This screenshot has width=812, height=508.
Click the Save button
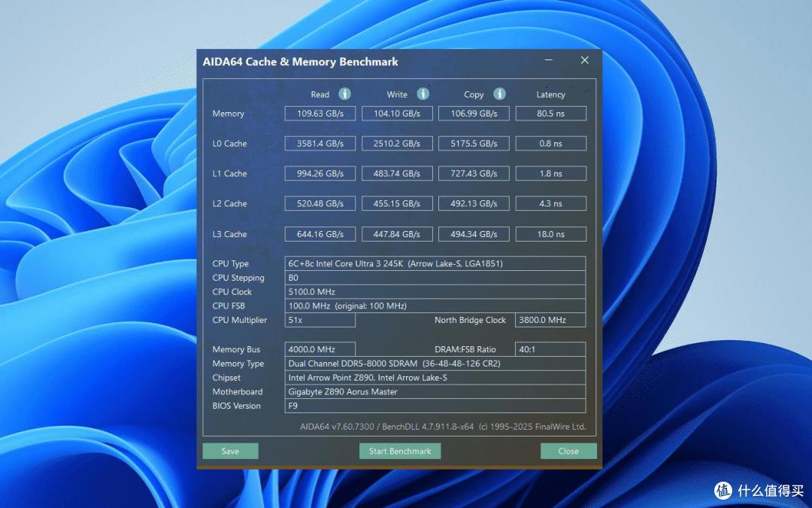click(x=231, y=451)
